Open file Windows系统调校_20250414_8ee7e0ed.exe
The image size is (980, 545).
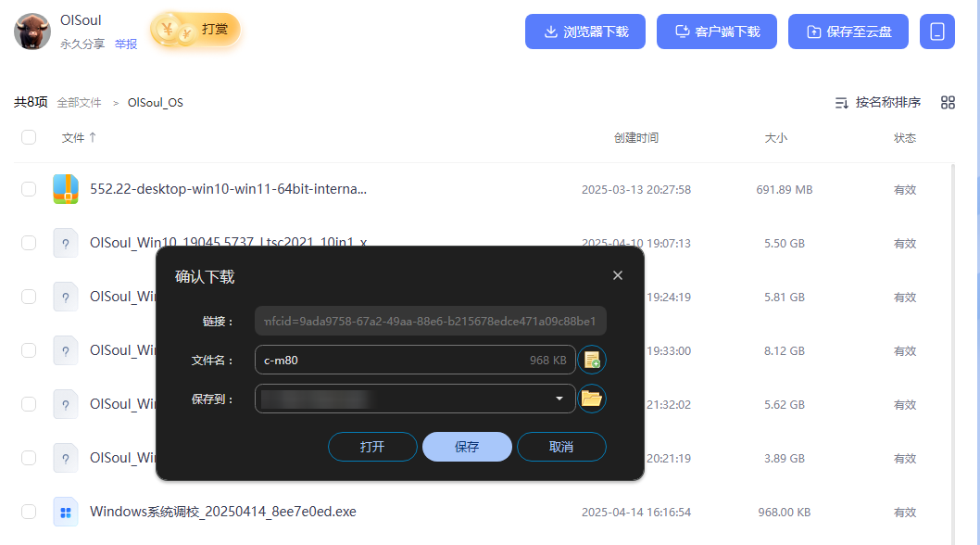(223, 512)
